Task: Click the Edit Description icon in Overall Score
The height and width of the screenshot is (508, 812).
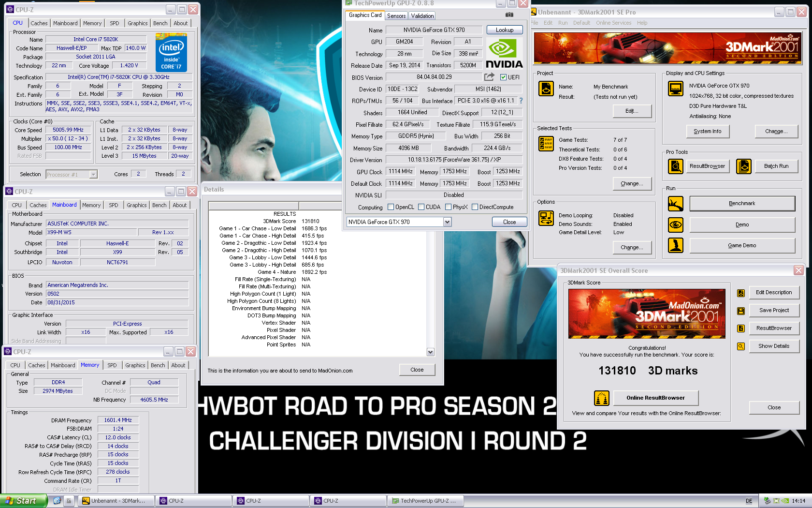Action: pos(741,293)
